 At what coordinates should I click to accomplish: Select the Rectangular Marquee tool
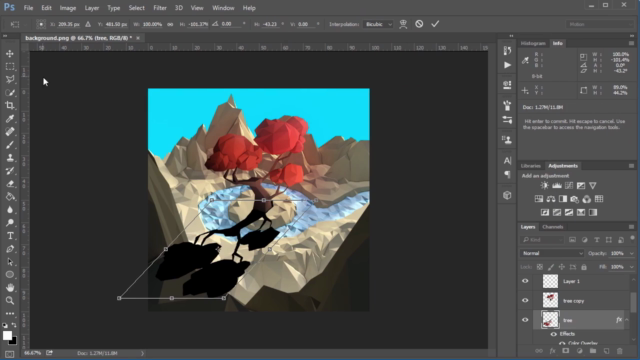click(10, 67)
